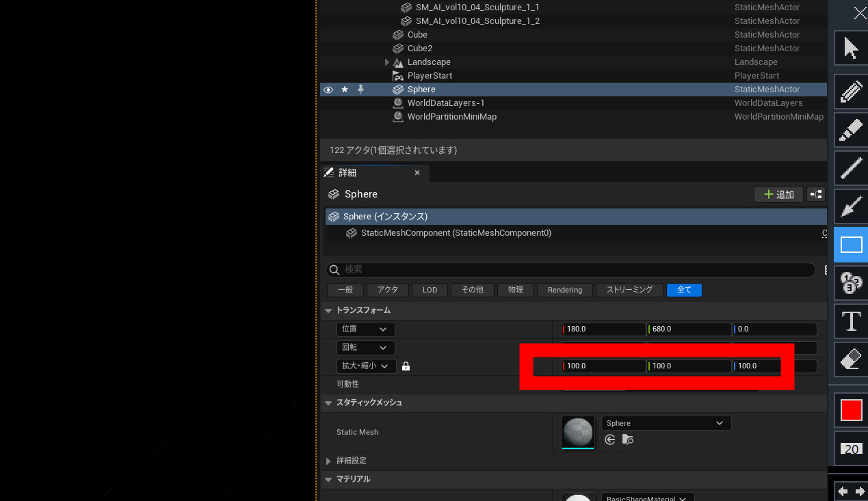Select the eraser tool
868x501 pixels.
coord(850,359)
